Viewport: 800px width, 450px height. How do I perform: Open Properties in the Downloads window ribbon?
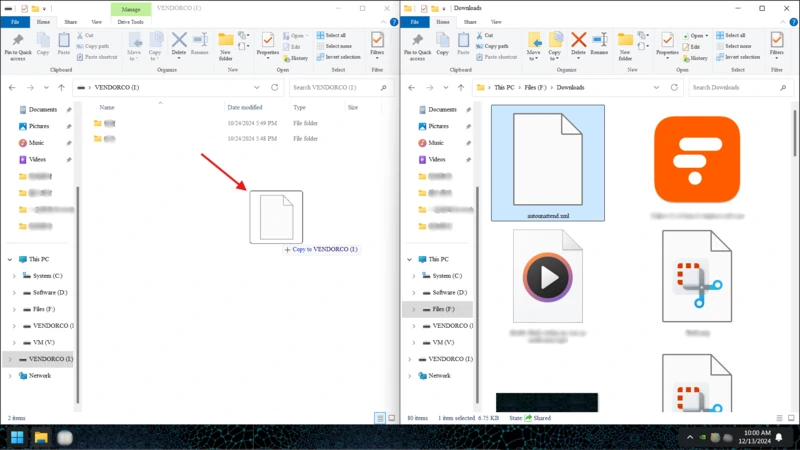[667, 45]
